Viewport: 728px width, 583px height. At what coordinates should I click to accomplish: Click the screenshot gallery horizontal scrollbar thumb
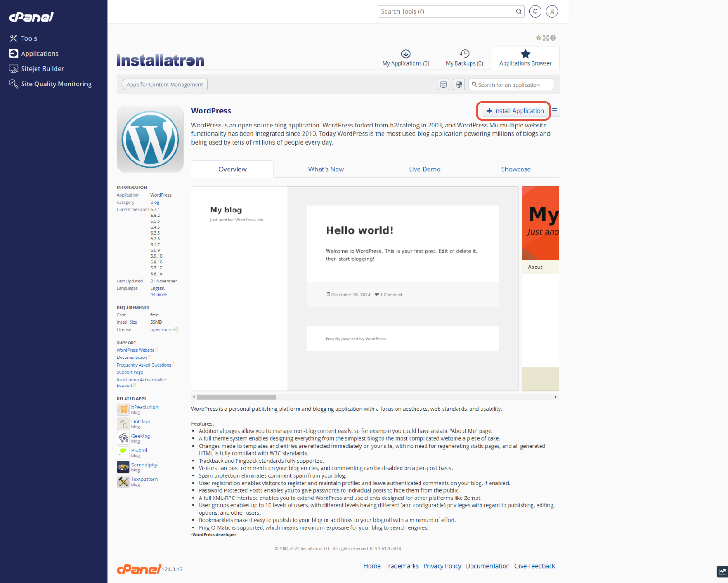pyautogui.click(x=237, y=397)
